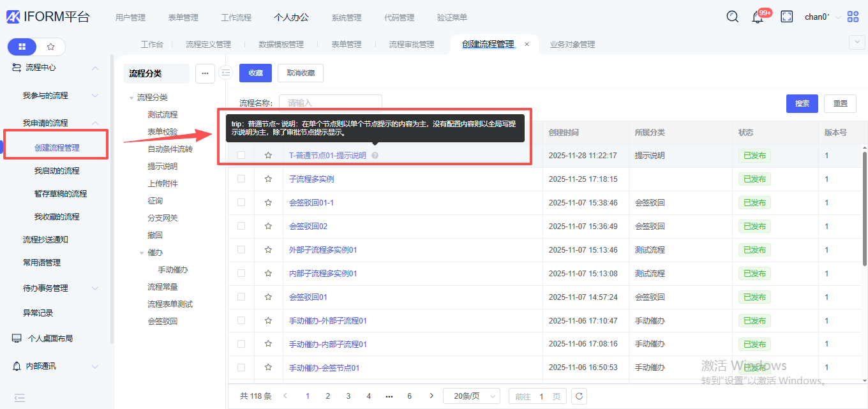Open the 20条/页 page size dropdown
This screenshot has width=868, height=409.
point(471,396)
